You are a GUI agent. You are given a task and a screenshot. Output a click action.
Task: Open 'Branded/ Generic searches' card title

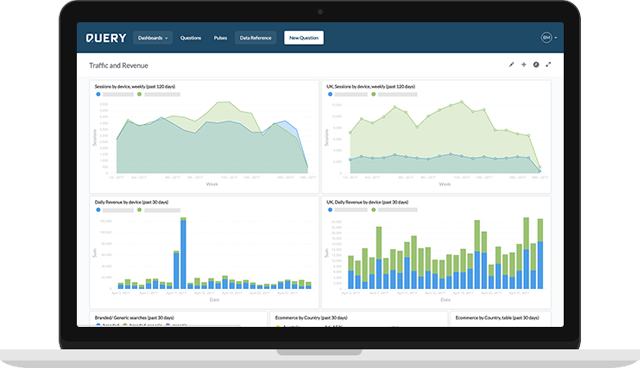[134, 317]
